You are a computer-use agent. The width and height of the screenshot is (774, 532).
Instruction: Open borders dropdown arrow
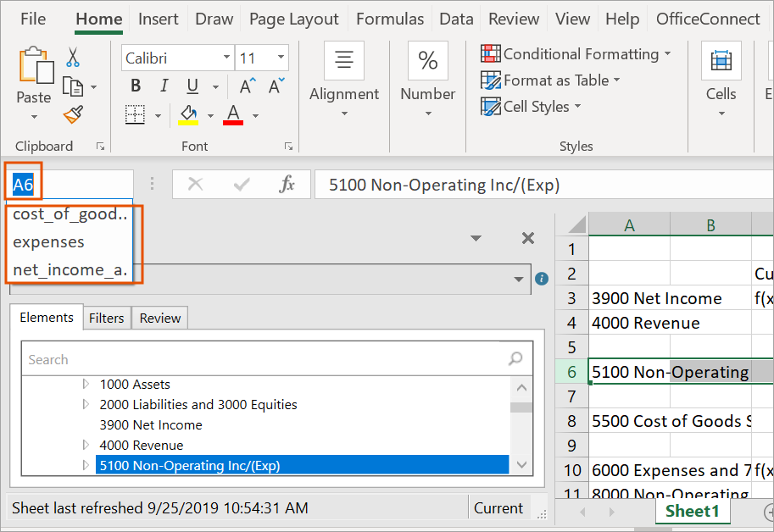pos(158,116)
